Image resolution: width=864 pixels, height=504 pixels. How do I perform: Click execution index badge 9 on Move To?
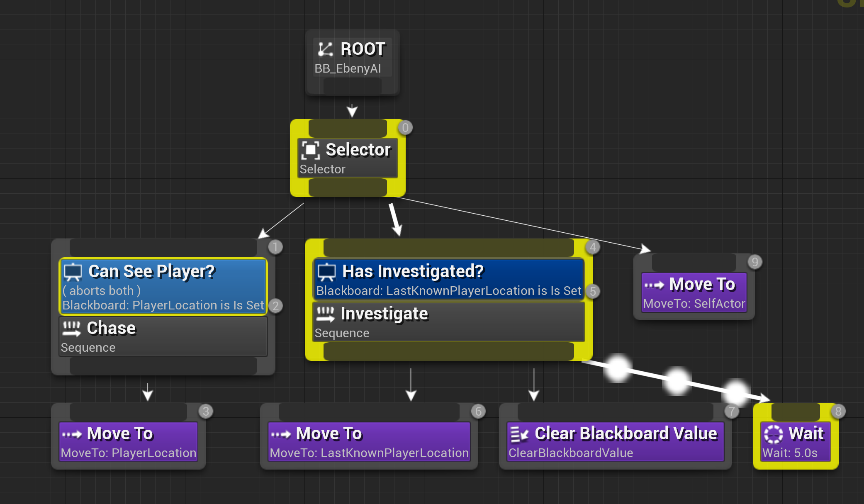pyautogui.click(x=754, y=262)
